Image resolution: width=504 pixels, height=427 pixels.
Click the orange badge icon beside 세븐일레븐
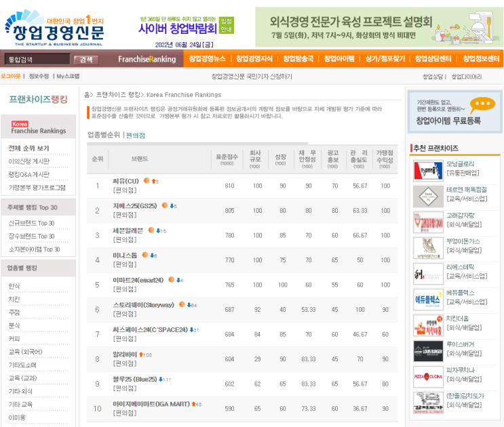pos(151,230)
